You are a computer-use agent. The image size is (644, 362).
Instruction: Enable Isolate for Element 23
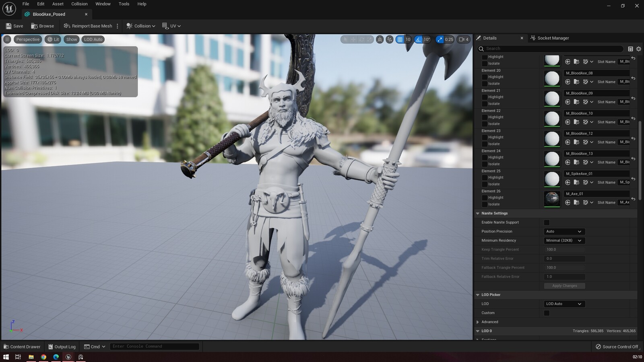485,144
